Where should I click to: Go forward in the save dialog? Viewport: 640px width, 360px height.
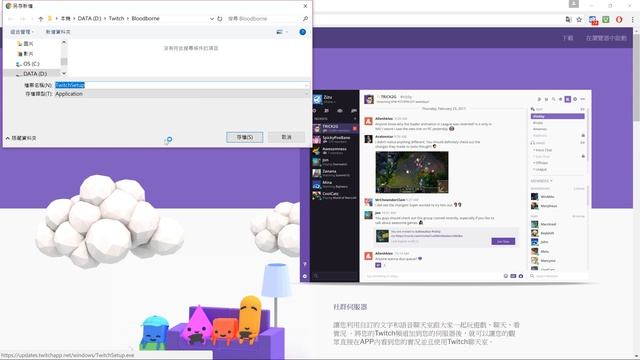(22, 19)
